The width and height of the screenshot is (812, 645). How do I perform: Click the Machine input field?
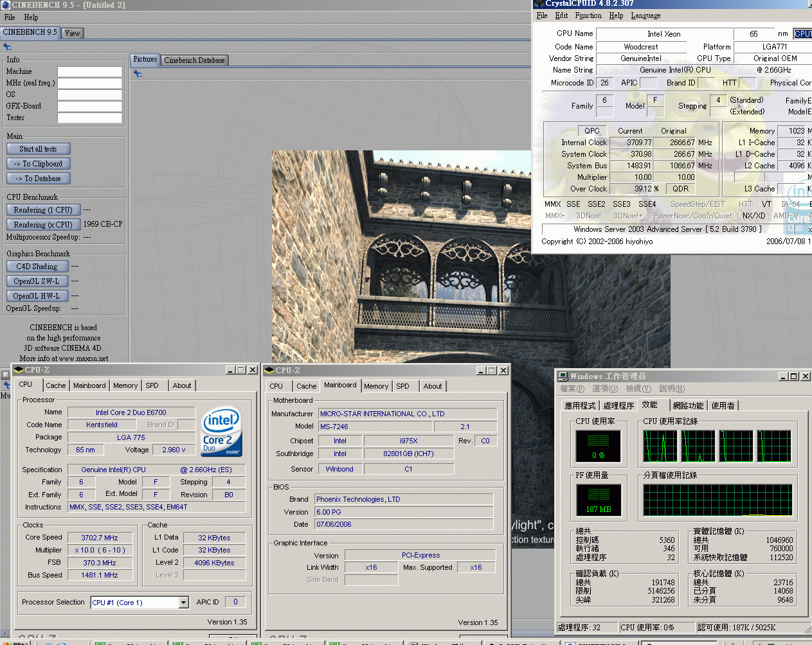coord(89,72)
